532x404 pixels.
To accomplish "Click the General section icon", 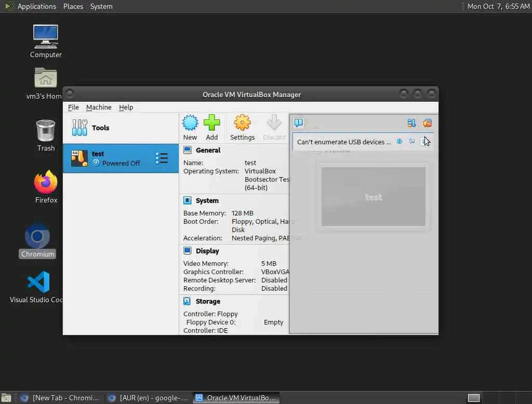I will [187, 150].
